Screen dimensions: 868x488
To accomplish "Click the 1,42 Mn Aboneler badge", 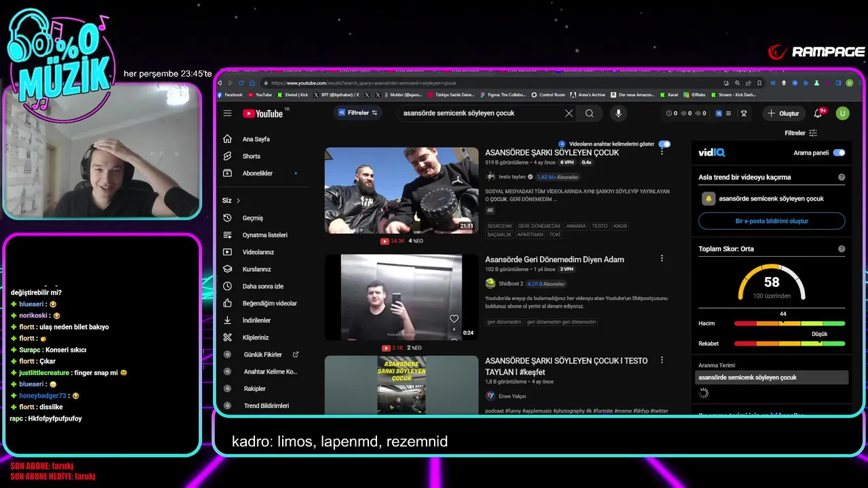I will pyautogui.click(x=557, y=177).
